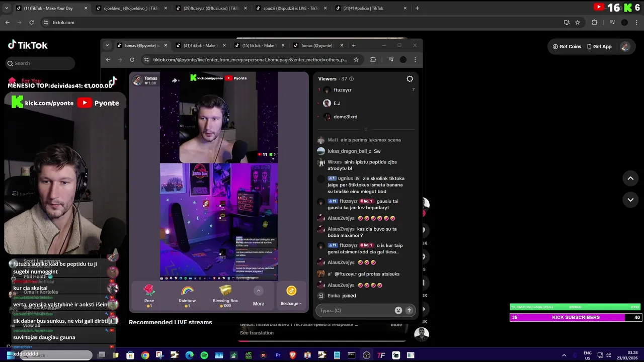Show hidden tray icons chevron

(564, 355)
